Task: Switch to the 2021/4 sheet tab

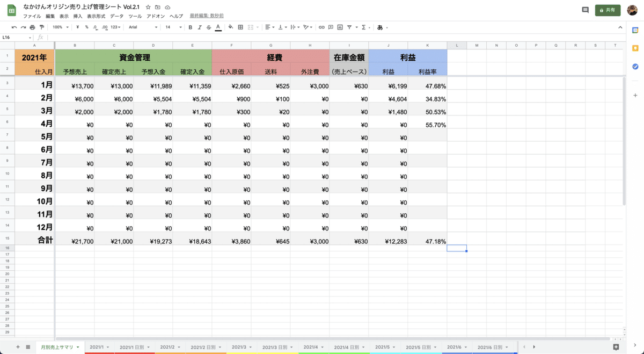Action: [x=314, y=347]
